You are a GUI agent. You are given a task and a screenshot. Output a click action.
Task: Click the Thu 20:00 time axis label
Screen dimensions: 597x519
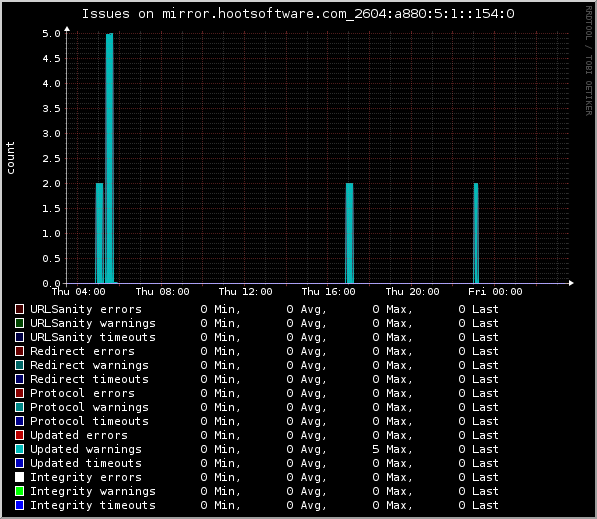[x=412, y=292]
